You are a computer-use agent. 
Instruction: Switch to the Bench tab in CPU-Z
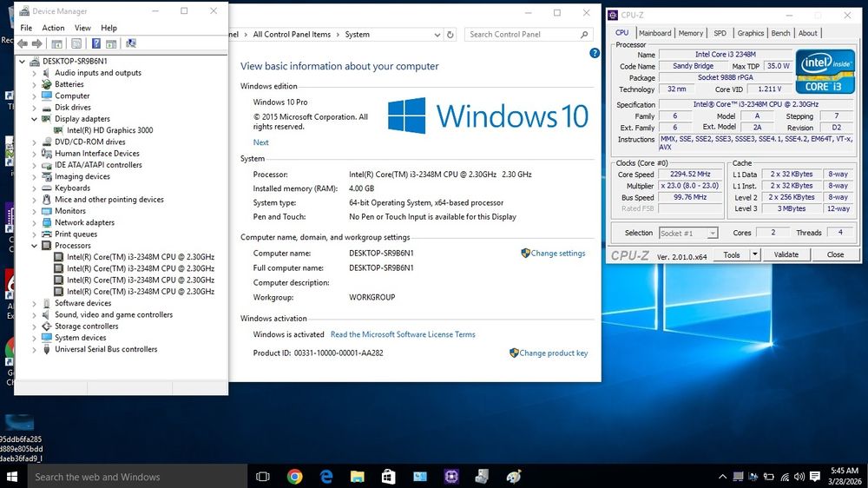[780, 33]
